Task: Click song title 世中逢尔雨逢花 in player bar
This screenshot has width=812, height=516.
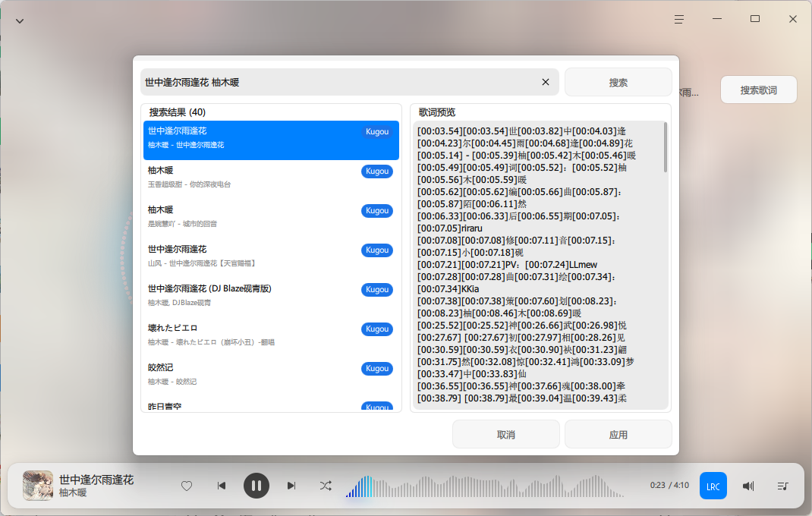Action: pyautogui.click(x=96, y=480)
